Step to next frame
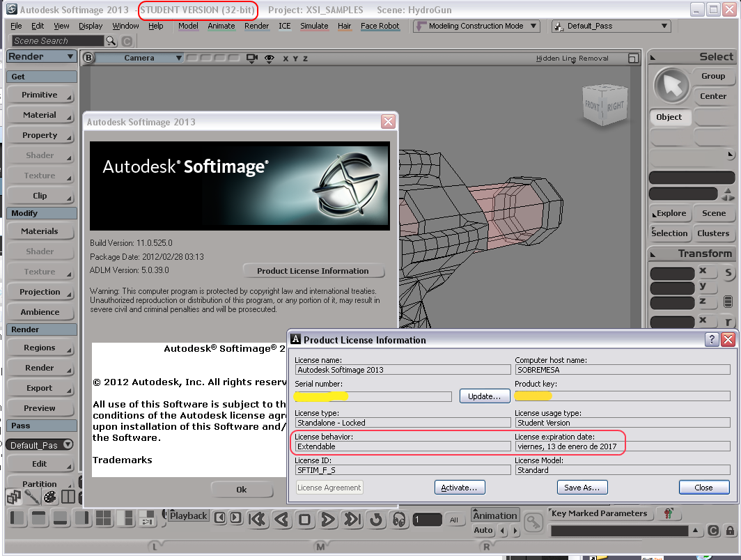Viewport: 741px width, 560px height. tap(236, 518)
